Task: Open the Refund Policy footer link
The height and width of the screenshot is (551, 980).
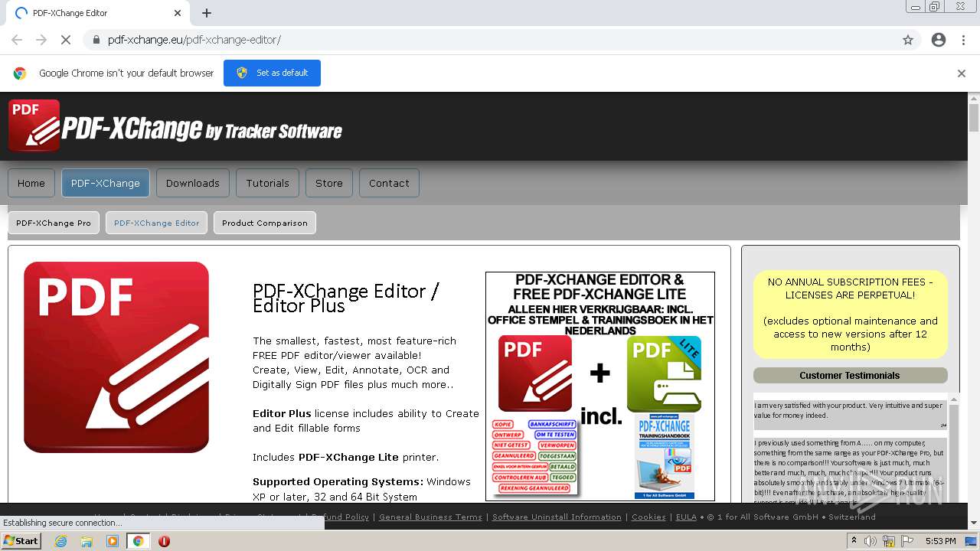Action: [340, 517]
